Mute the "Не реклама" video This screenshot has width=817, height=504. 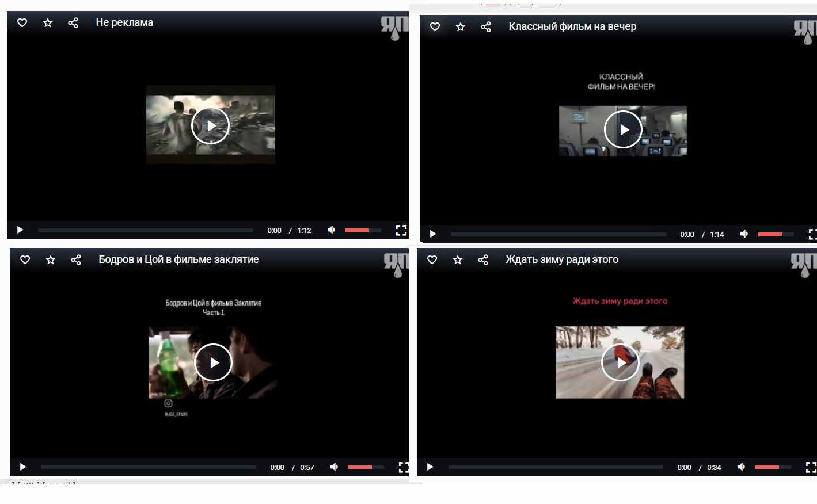coord(331,230)
